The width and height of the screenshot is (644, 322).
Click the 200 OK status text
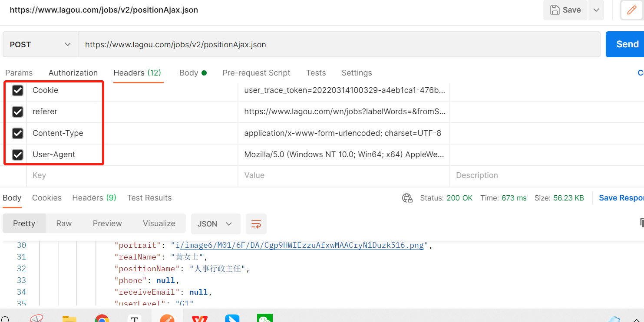coord(459,198)
